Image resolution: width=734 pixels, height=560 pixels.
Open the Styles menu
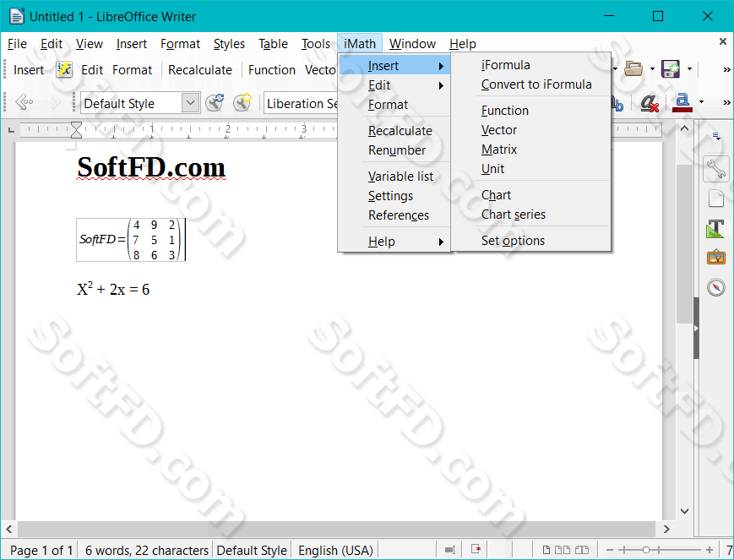[229, 44]
